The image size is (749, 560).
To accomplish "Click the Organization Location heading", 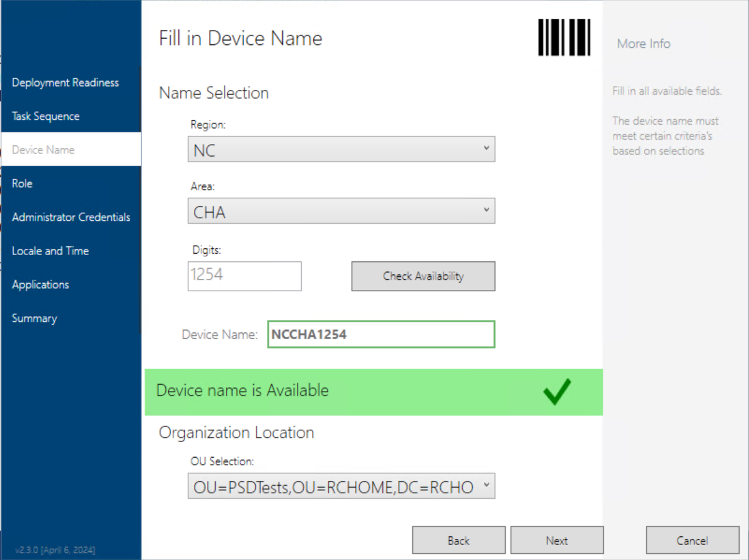I will [x=236, y=433].
